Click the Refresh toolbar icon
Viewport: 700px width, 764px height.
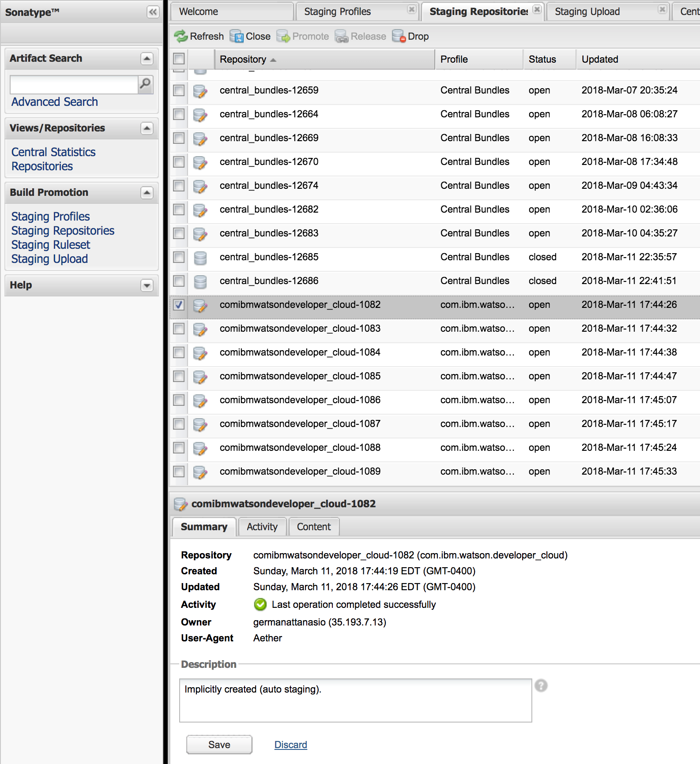click(x=181, y=36)
